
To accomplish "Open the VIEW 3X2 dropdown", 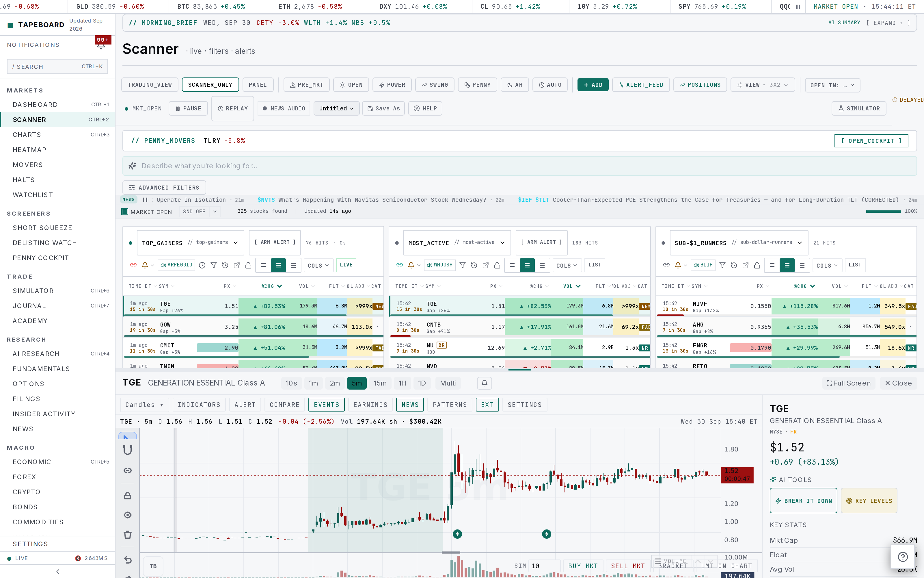I will (763, 85).
